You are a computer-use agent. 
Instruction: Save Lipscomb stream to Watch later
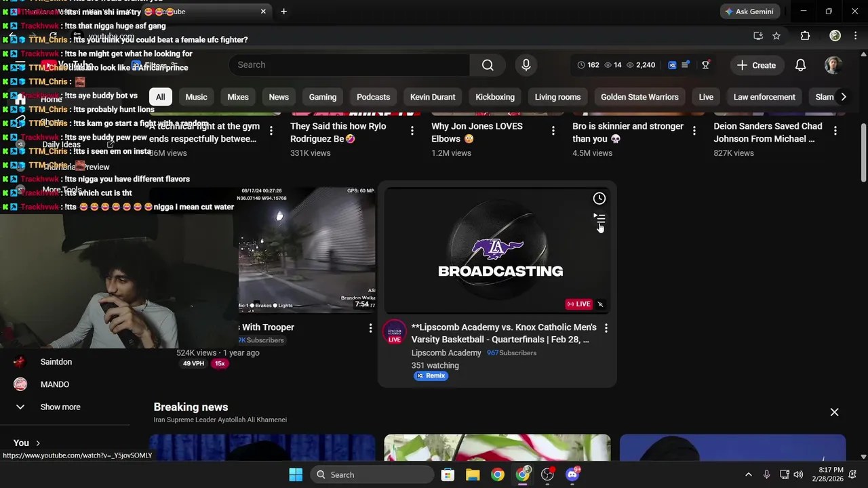[x=599, y=199]
